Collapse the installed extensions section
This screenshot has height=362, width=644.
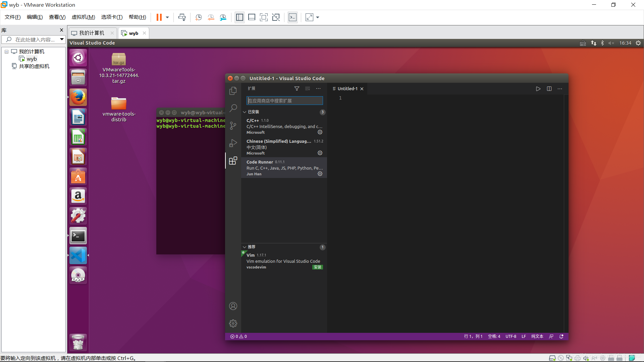click(245, 112)
